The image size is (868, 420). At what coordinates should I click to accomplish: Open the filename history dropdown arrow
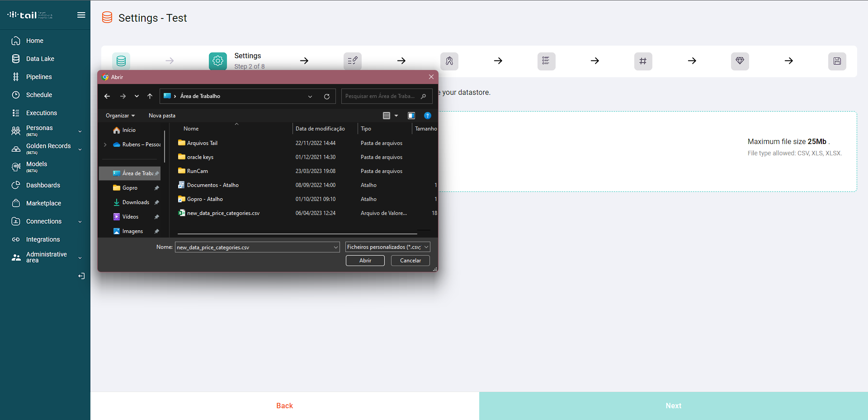336,247
